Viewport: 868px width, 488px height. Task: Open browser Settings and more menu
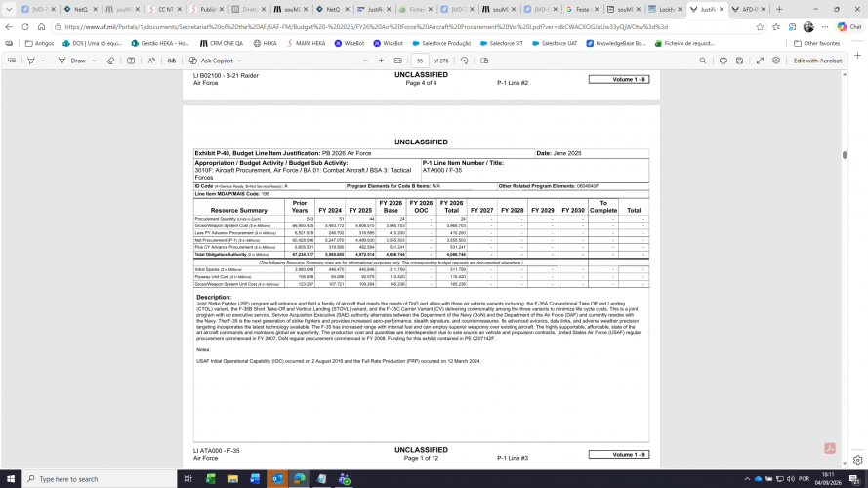825,27
